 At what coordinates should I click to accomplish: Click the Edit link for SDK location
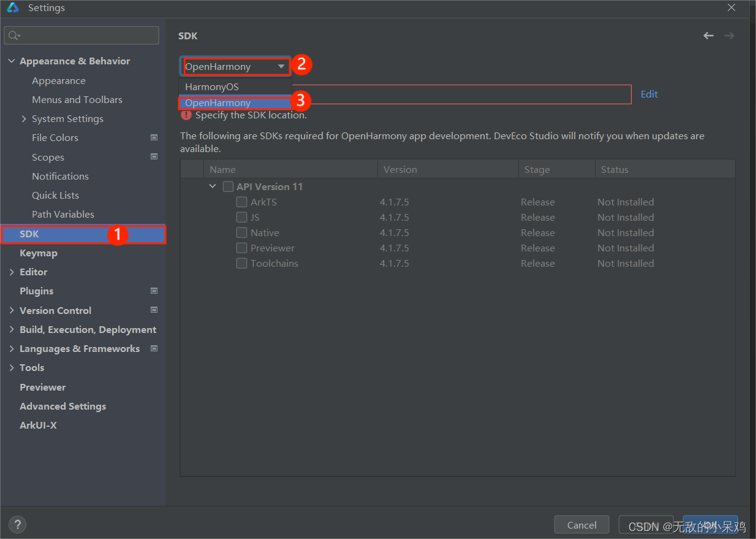649,94
